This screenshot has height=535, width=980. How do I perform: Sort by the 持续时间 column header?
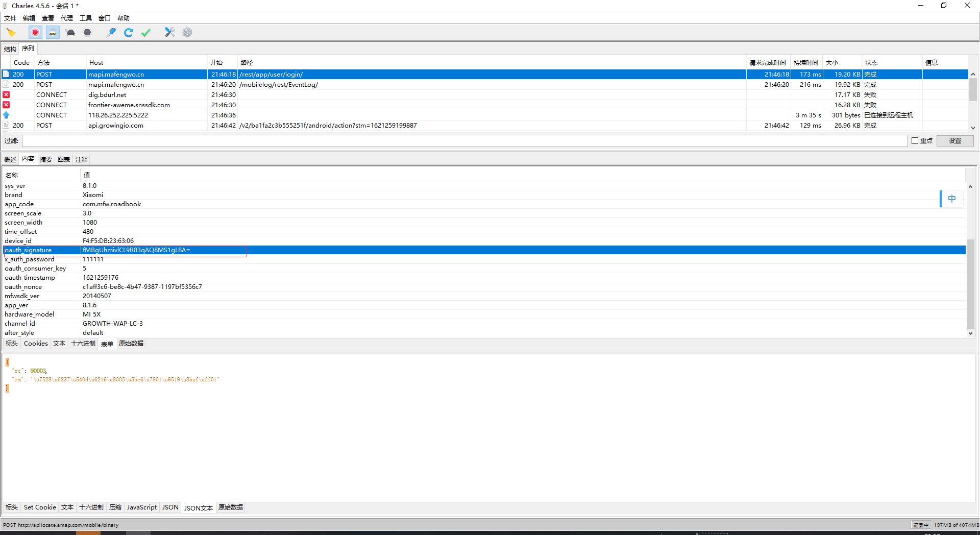click(x=806, y=63)
